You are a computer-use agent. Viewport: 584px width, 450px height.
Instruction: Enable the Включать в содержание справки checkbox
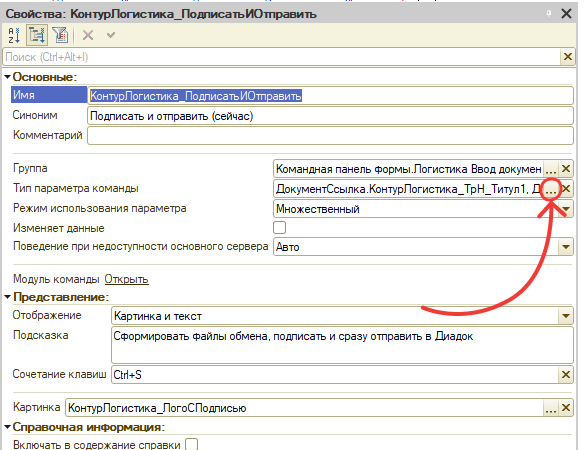coord(191,444)
